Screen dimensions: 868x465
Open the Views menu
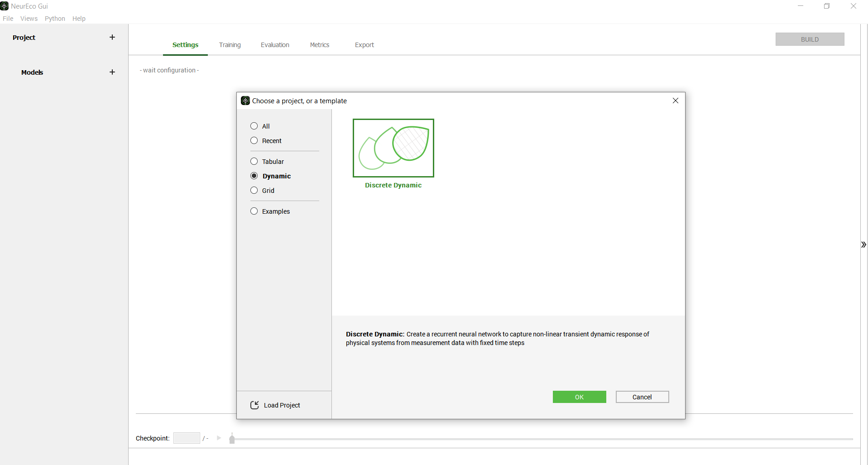pyautogui.click(x=29, y=19)
